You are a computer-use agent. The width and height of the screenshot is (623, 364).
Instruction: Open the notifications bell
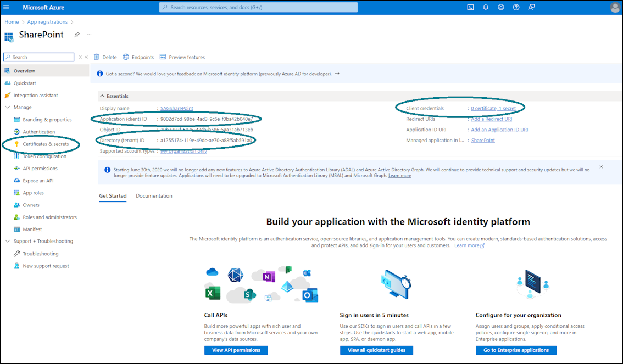(486, 7)
